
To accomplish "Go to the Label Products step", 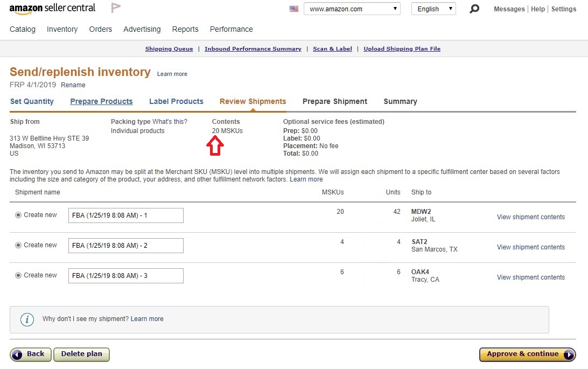I will 176,101.
